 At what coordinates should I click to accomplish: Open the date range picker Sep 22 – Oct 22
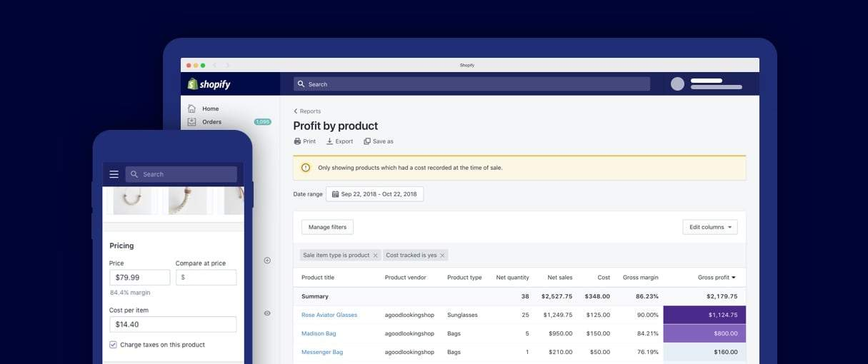coord(375,194)
